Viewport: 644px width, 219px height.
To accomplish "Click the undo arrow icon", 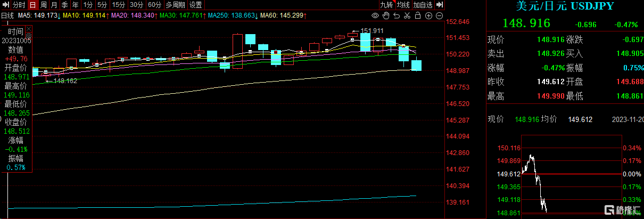I will coord(397,15).
